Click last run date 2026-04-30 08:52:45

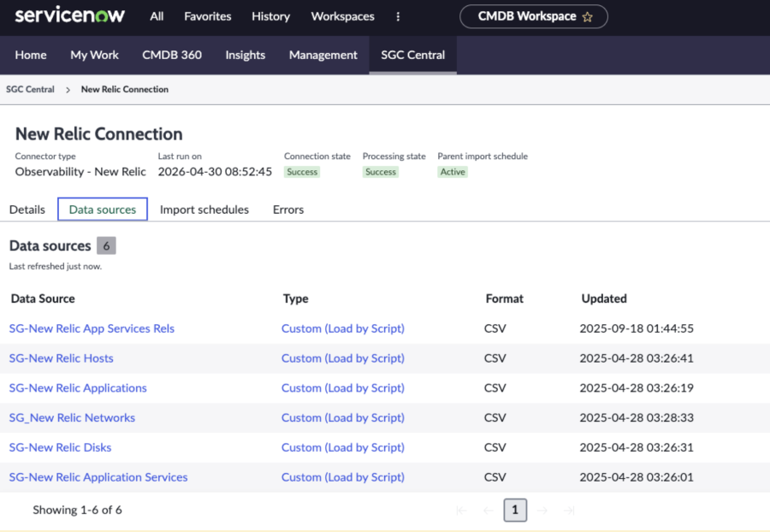[215, 172]
